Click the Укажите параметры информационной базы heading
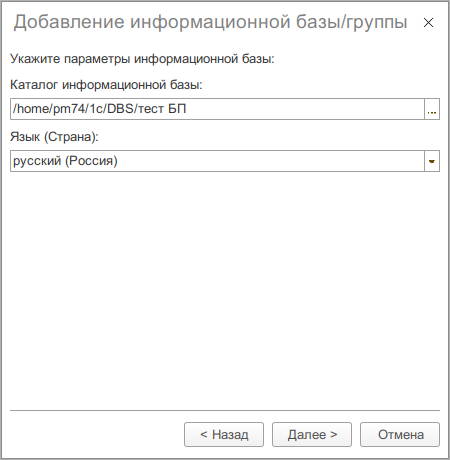This screenshot has width=450, height=460. point(142,59)
